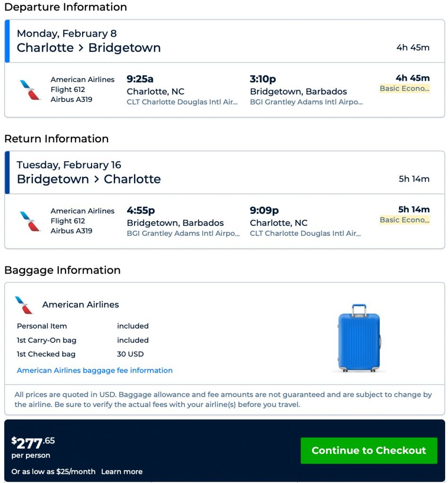This screenshot has height=483, width=448.
Task: Open American Airlines baggage fee information link
Action: [94, 370]
